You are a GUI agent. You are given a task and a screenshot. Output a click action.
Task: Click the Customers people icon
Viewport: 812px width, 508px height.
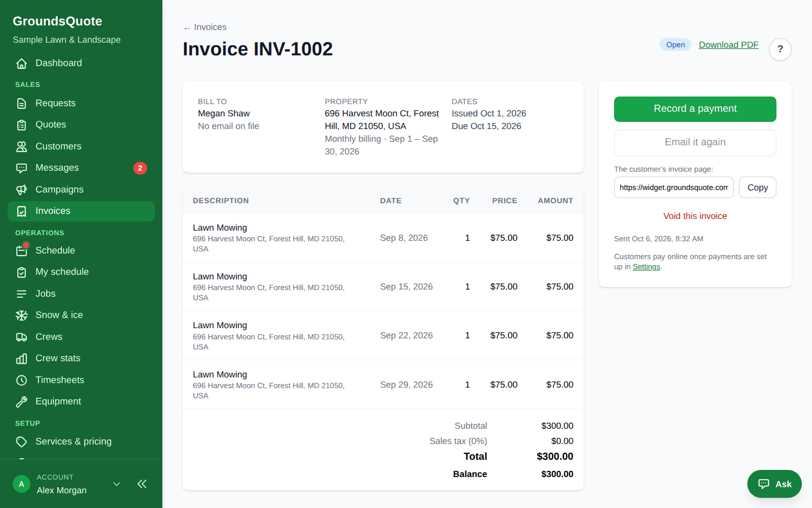(x=21, y=147)
